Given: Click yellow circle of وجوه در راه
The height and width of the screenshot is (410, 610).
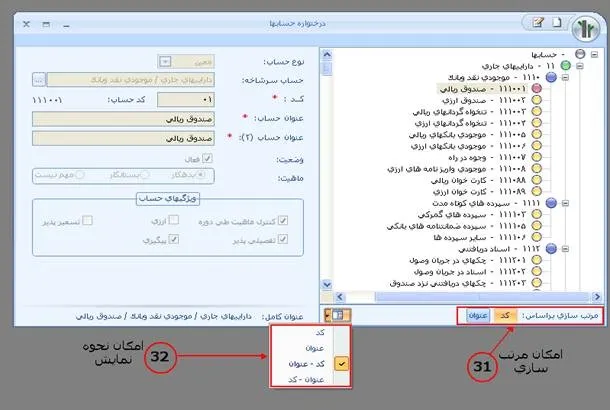Looking at the screenshot, I should click(x=536, y=157).
